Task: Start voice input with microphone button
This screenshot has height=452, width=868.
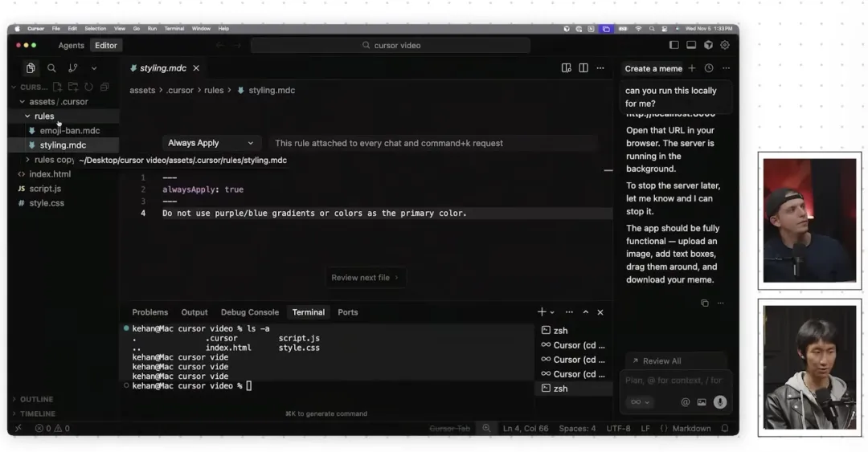Action: 719,402
